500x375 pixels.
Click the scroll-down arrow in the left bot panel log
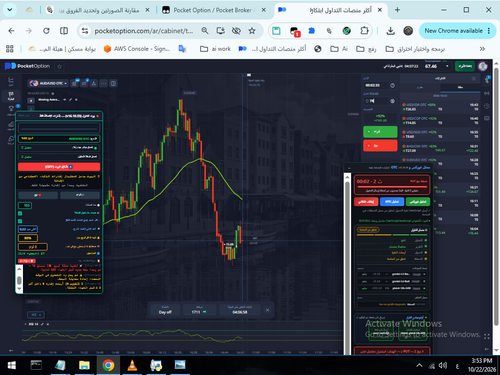(19, 289)
